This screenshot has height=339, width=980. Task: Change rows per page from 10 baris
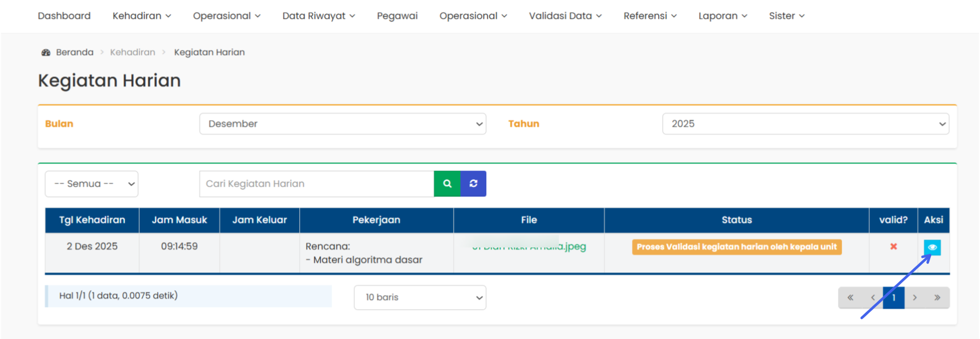click(420, 297)
